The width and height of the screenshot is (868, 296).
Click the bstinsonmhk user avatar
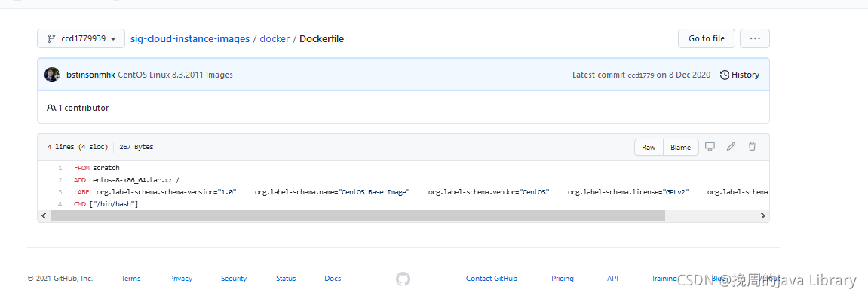pyautogui.click(x=52, y=75)
